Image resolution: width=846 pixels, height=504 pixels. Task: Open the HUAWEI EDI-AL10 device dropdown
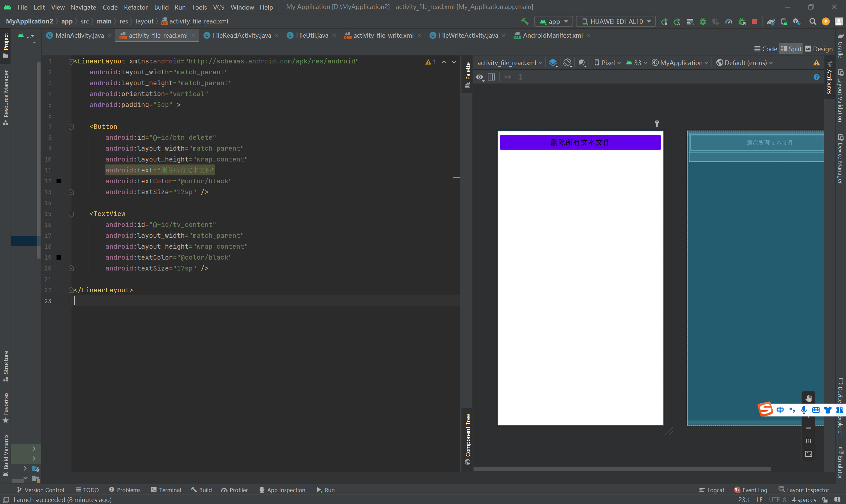coord(616,21)
